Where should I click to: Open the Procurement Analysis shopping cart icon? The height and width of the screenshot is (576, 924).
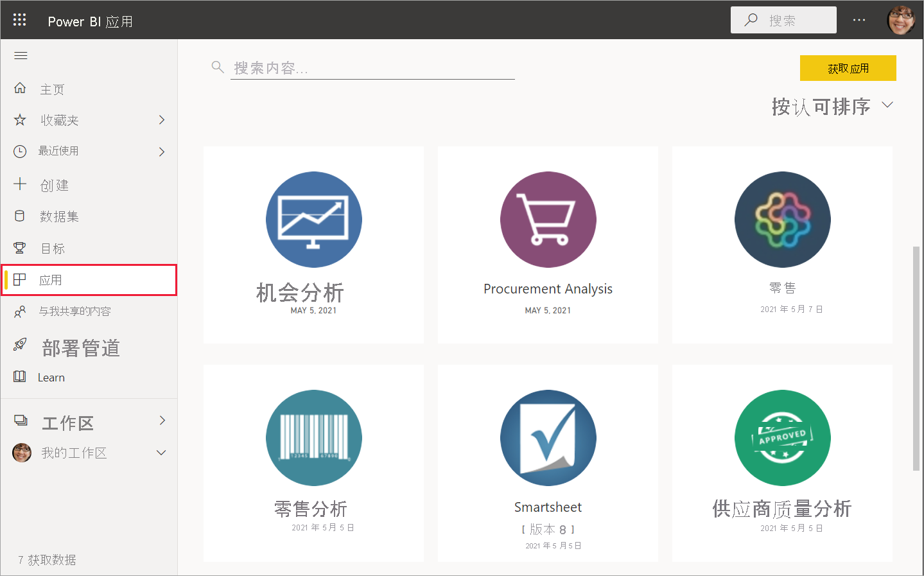point(548,220)
